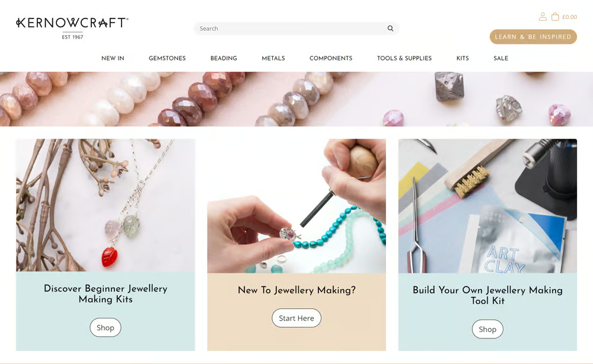Click the Art Clay tool kit image

[x=487, y=206]
